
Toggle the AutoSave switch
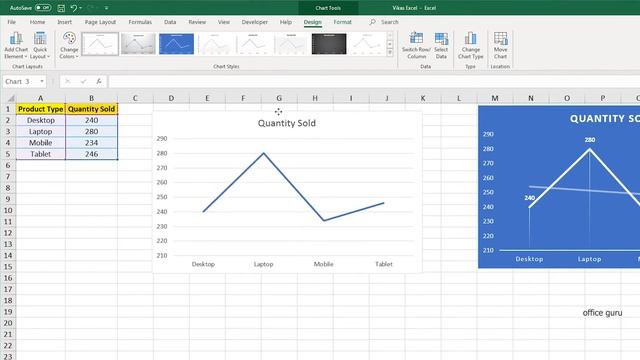(43, 8)
